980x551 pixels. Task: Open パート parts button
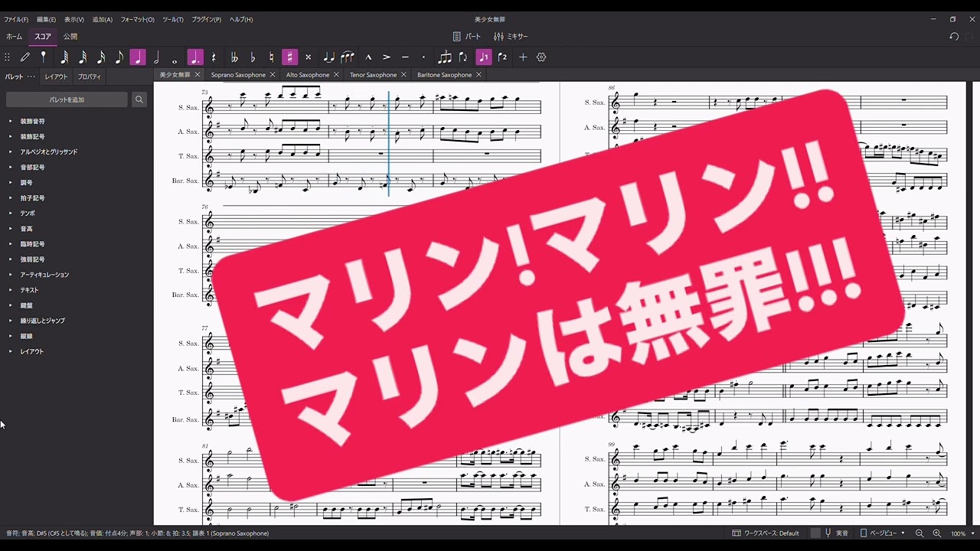pyautogui.click(x=467, y=36)
